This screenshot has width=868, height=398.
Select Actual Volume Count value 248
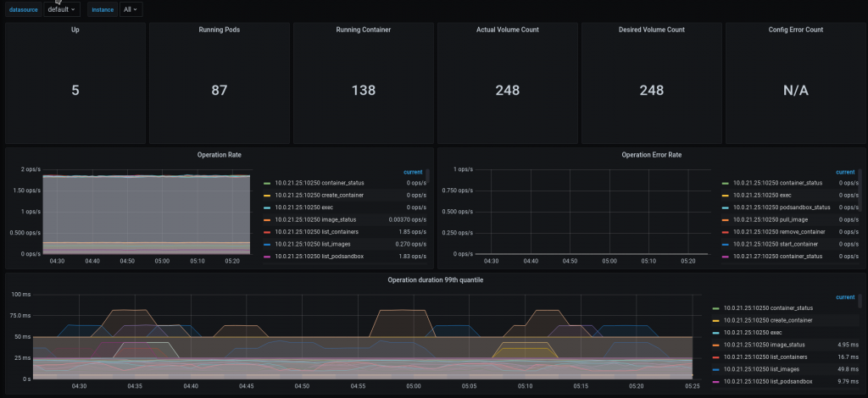pos(508,90)
